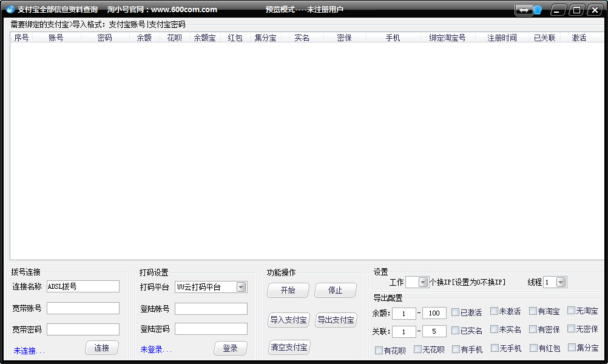Open the 打码平台 platform dropdown
The image size is (608, 364).
(241, 287)
